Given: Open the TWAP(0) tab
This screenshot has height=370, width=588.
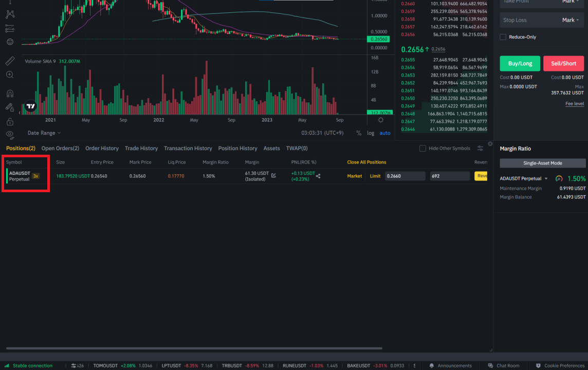Looking at the screenshot, I should 297,149.
